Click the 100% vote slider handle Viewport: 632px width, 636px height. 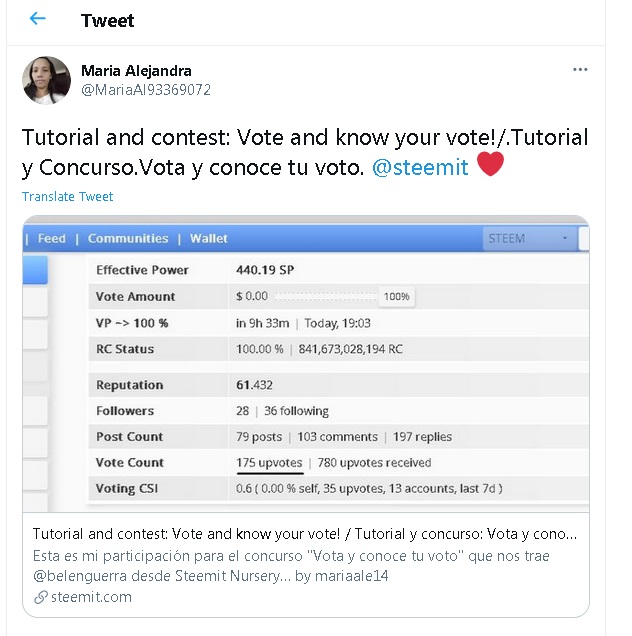point(396,297)
